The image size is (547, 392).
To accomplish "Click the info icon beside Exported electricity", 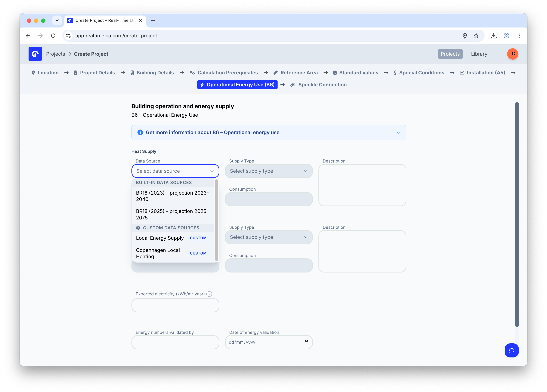I will tap(209, 294).
